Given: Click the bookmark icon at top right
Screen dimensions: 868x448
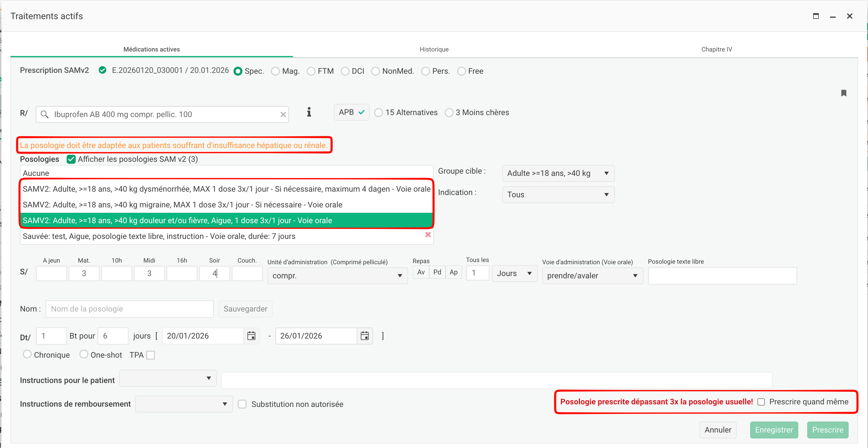Looking at the screenshot, I should click(844, 93).
